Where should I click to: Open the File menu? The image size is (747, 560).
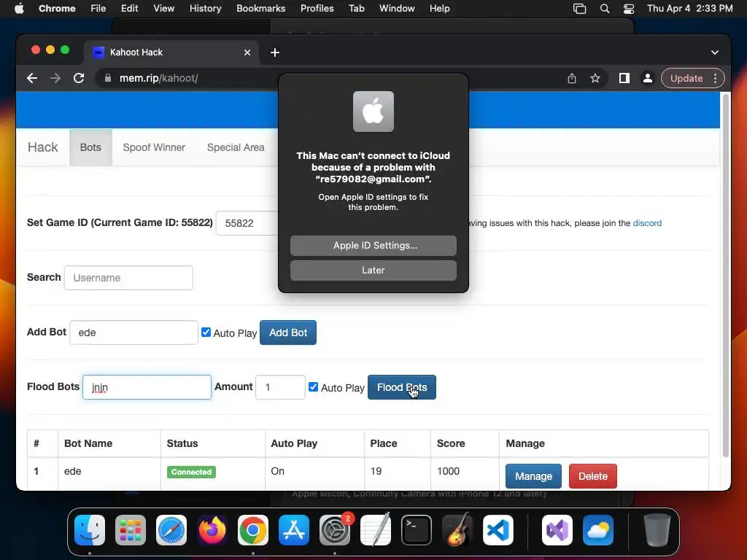[98, 9]
